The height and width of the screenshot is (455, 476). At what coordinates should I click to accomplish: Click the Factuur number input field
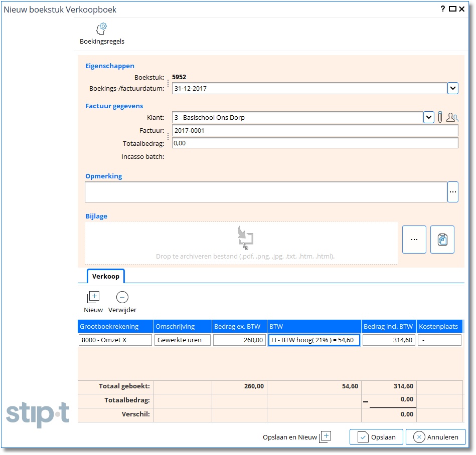pyautogui.click(x=314, y=131)
